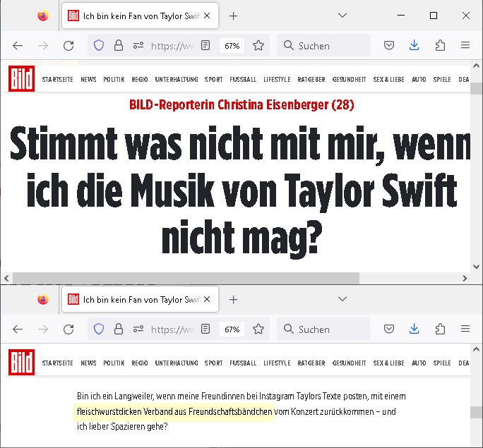Open hamburger menu in lower Firefox window
The image size is (483, 448).
tap(465, 329)
